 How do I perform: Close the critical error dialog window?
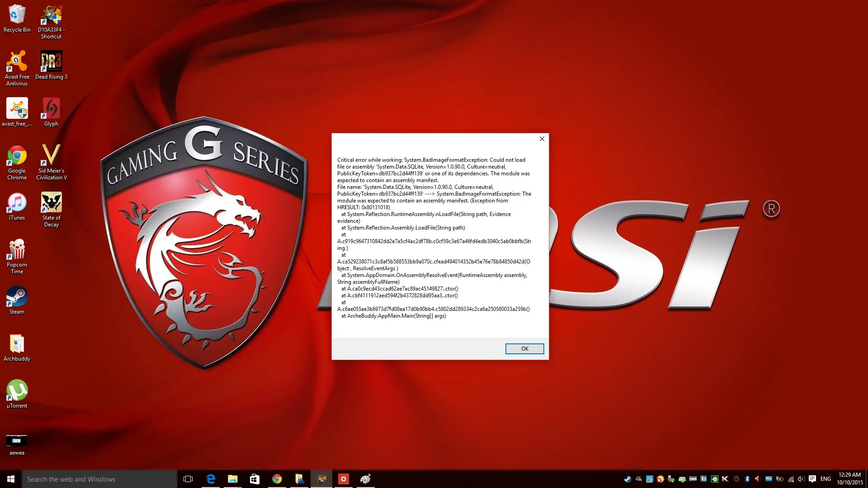[x=542, y=139]
